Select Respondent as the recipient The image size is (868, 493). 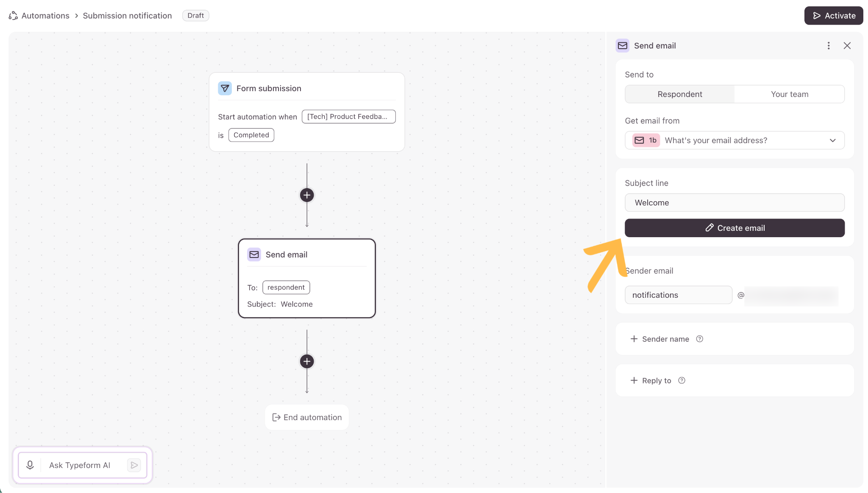[x=680, y=94]
